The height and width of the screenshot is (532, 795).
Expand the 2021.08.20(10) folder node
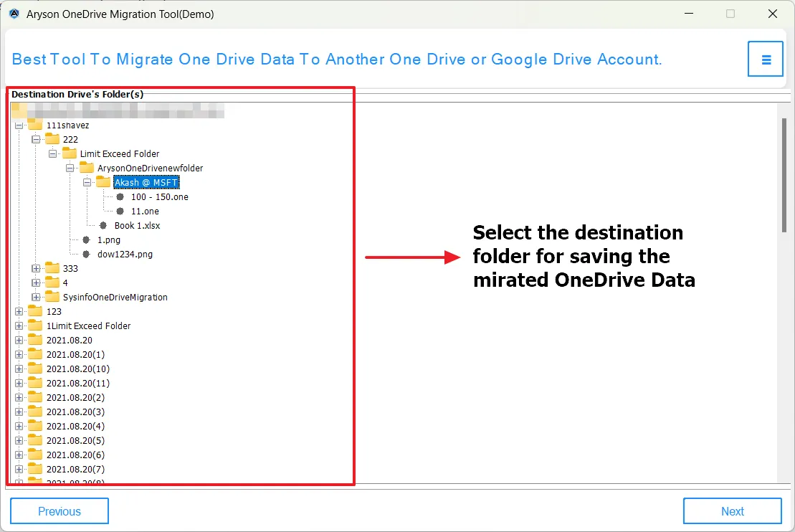(19, 369)
